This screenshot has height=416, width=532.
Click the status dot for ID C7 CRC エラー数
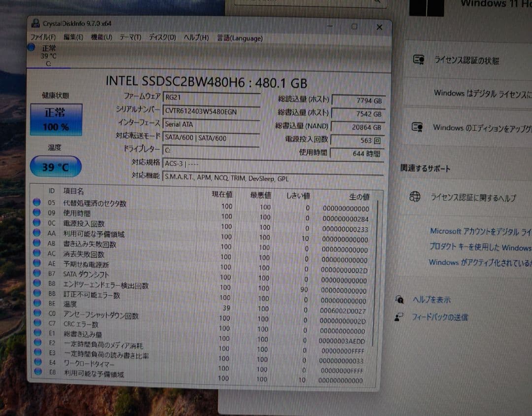pos(37,323)
